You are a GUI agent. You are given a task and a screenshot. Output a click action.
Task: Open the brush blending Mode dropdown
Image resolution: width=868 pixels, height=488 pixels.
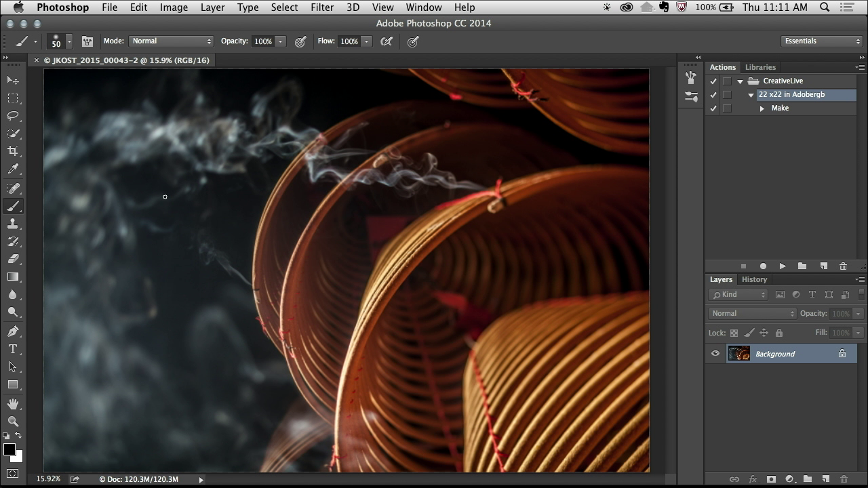171,41
